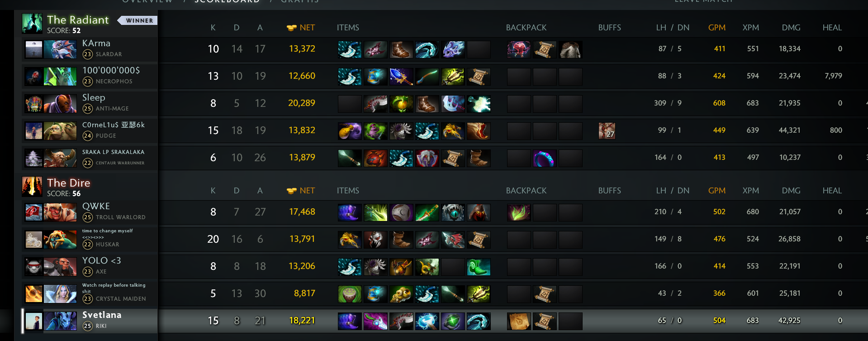
Task: Click Aghanim's Scepter in Necrophos's items
Action: click(401, 77)
